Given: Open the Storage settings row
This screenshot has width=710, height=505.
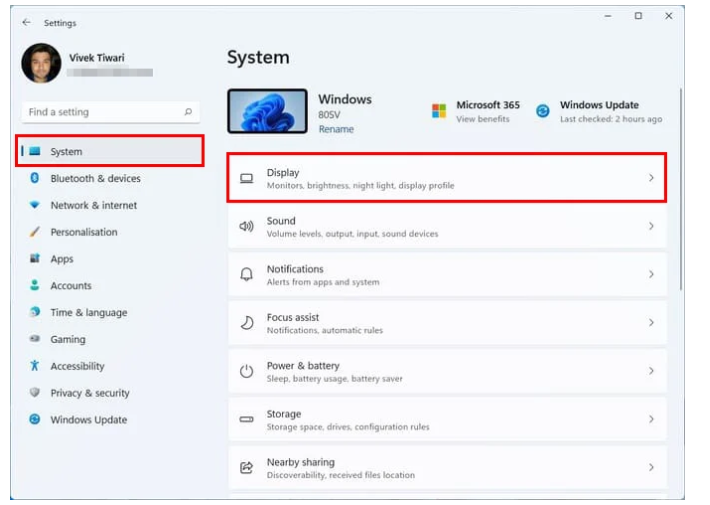Looking at the screenshot, I should [x=447, y=420].
